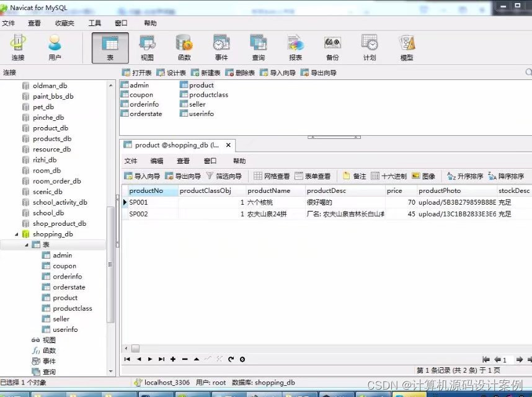Open the 查询 query toolbar icon

click(x=258, y=48)
